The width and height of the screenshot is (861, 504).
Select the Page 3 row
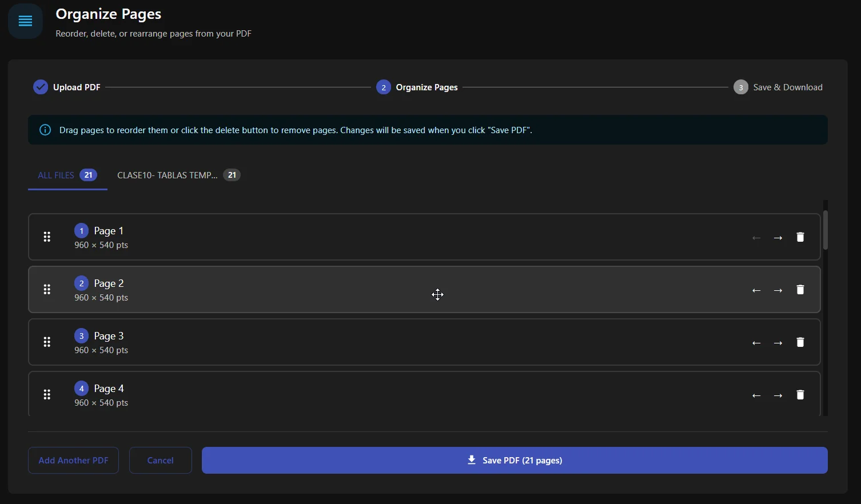point(400,342)
